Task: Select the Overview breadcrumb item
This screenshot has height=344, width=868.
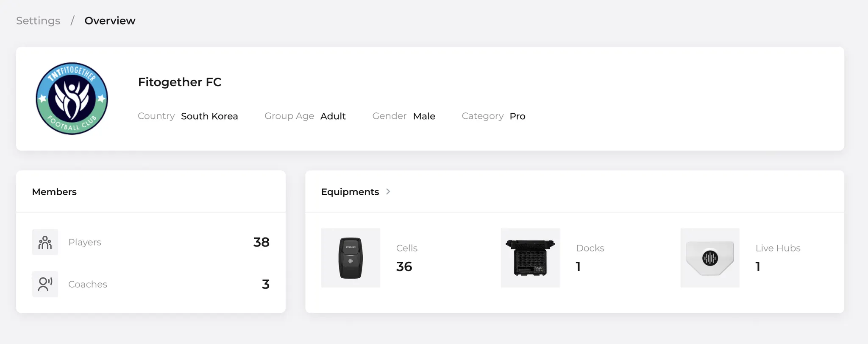Action: (x=110, y=21)
